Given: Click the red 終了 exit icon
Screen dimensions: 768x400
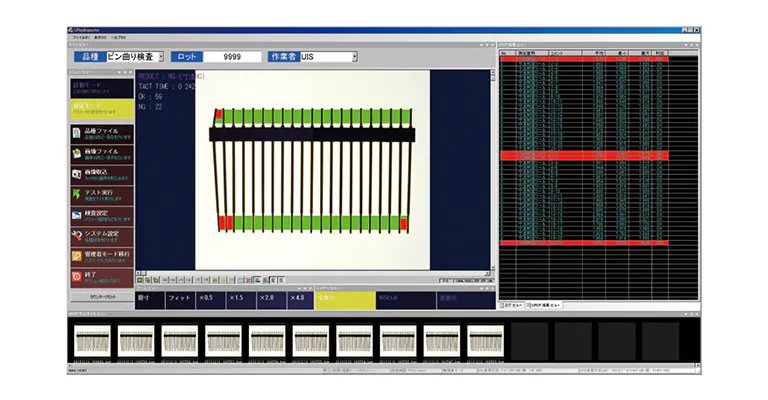Looking at the screenshot, I should [x=78, y=276].
